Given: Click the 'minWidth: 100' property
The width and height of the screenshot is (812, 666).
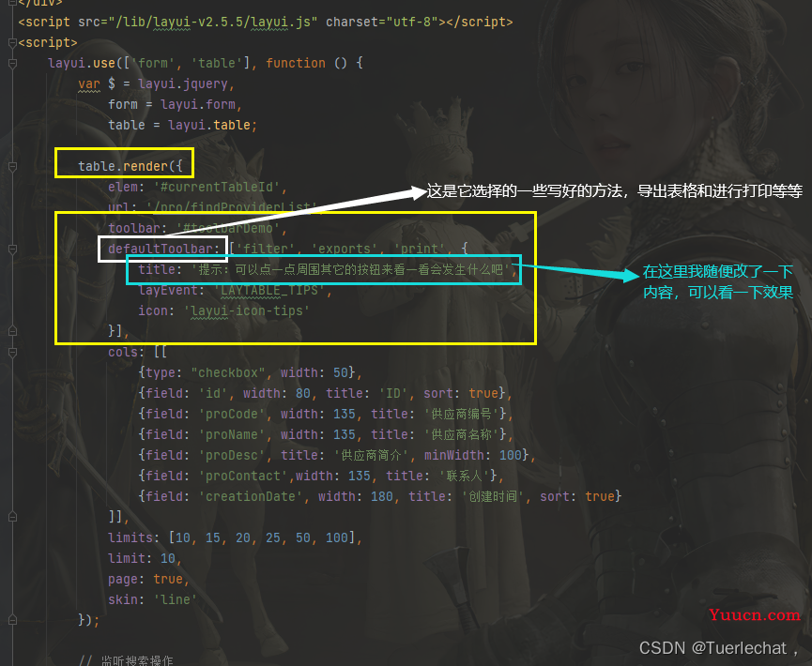Looking at the screenshot, I should tap(473, 456).
